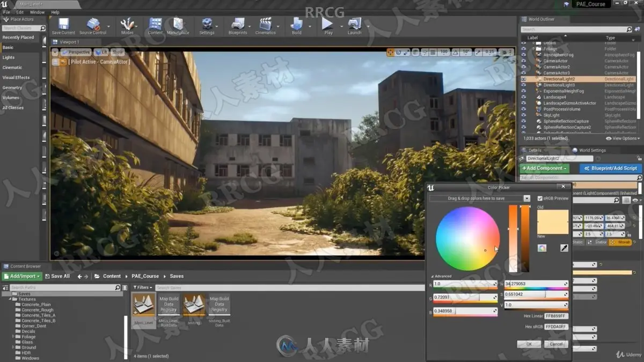Image resolution: width=644 pixels, height=362 pixels.
Task: Open the Lit view mode dropdown
Action: click(x=101, y=52)
